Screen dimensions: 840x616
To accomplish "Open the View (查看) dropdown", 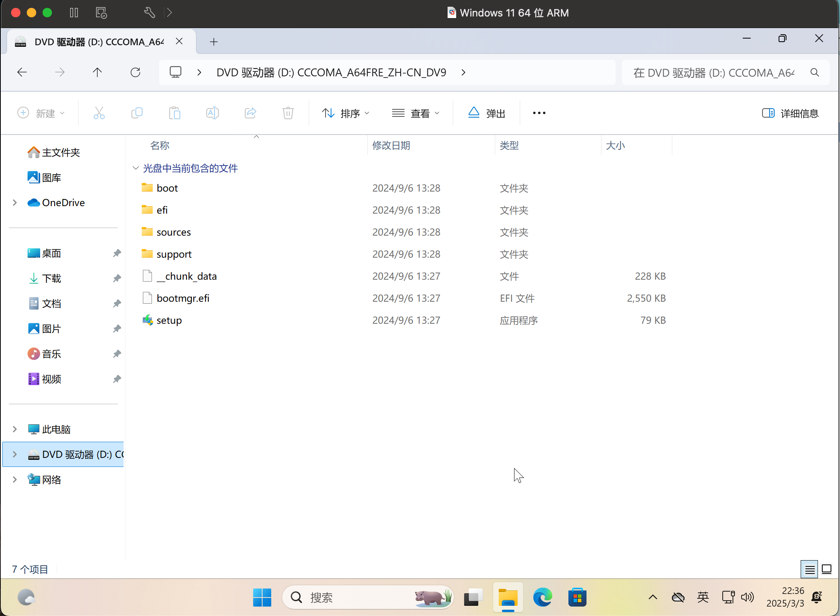I will (x=416, y=113).
